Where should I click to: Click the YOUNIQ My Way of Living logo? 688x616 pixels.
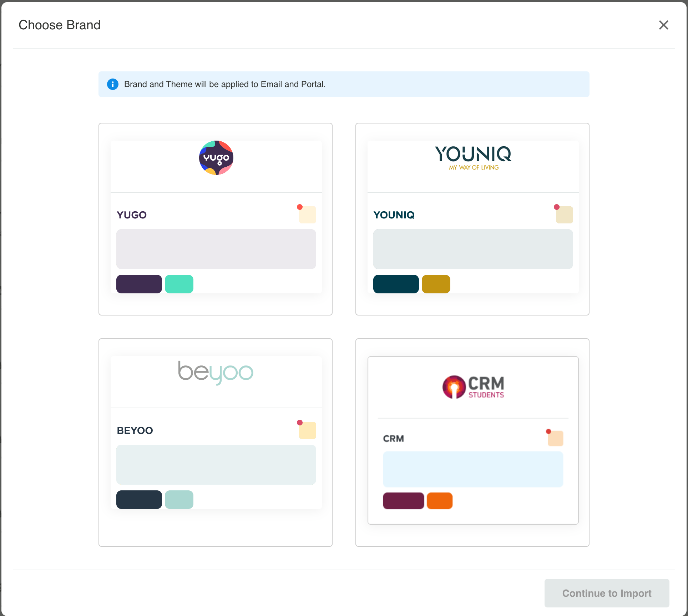click(x=473, y=158)
